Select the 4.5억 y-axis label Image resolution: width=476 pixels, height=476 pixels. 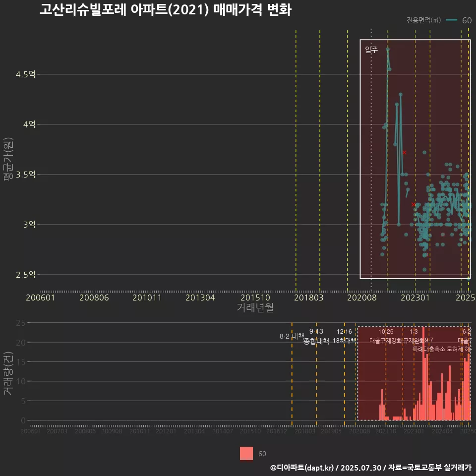pos(25,74)
